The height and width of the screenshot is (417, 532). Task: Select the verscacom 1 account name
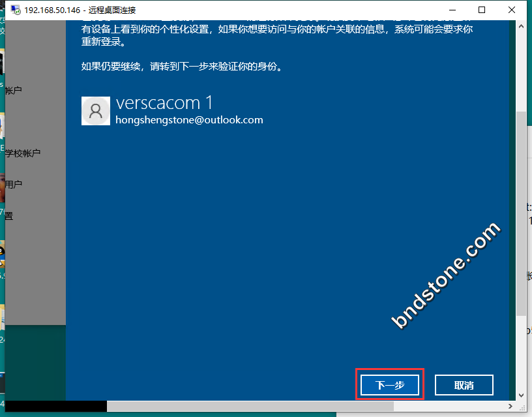point(164,103)
